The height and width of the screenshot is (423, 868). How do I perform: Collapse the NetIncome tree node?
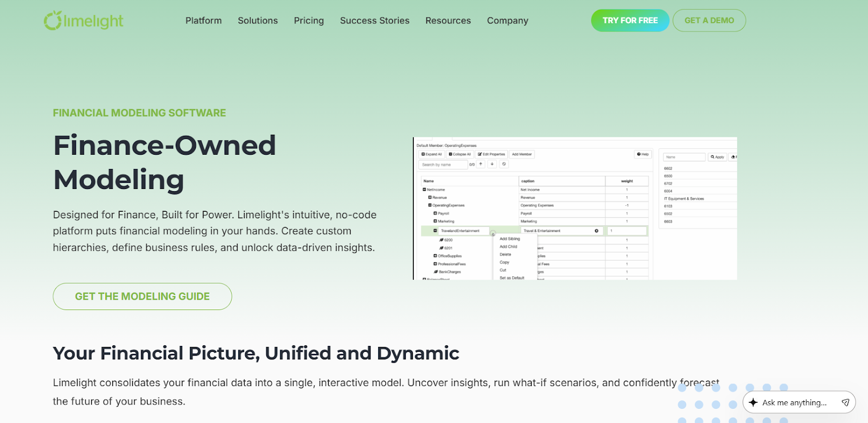[424, 190]
